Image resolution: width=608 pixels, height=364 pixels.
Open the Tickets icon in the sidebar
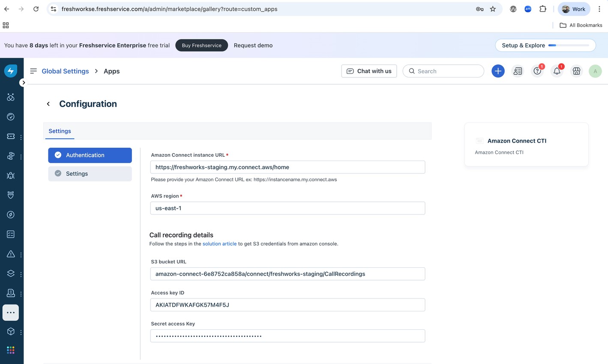[x=11, y=136]
